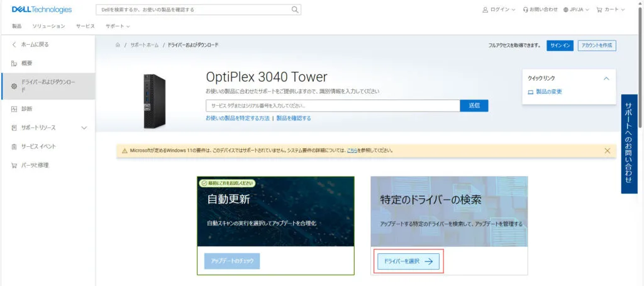644x286 pixels.
Task: Click the ドライバーを選択 button
Action: pos(407,261)
